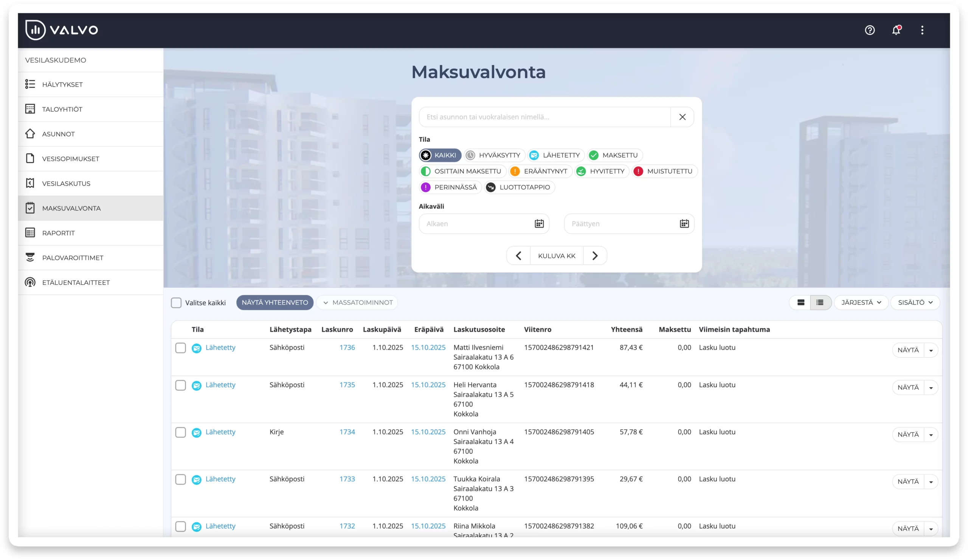Image resolution: width=968 pixels, height=560 pixels.
Task: Open invoice number 1733 link
Action: (x=347, y=479)
